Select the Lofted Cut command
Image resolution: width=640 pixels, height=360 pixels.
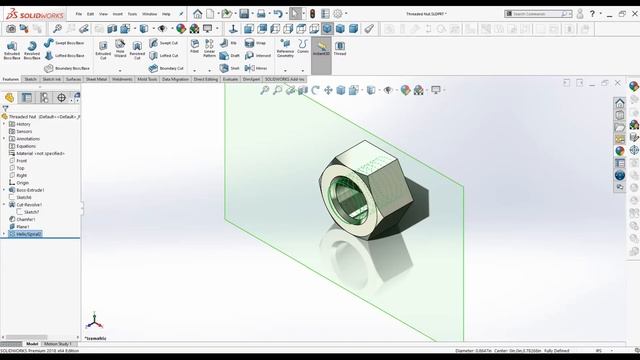(x=164, y=56)
